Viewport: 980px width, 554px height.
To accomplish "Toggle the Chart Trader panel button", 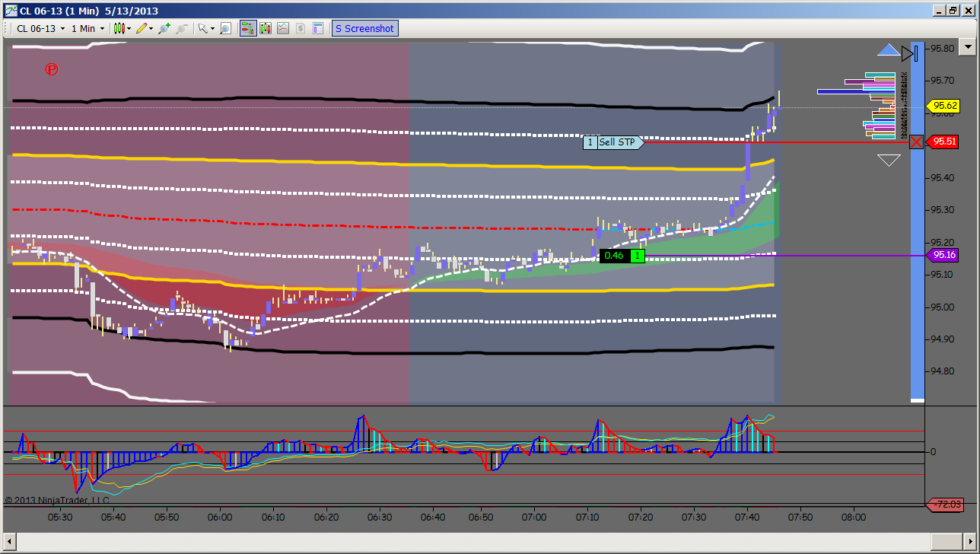I will 248,28.
